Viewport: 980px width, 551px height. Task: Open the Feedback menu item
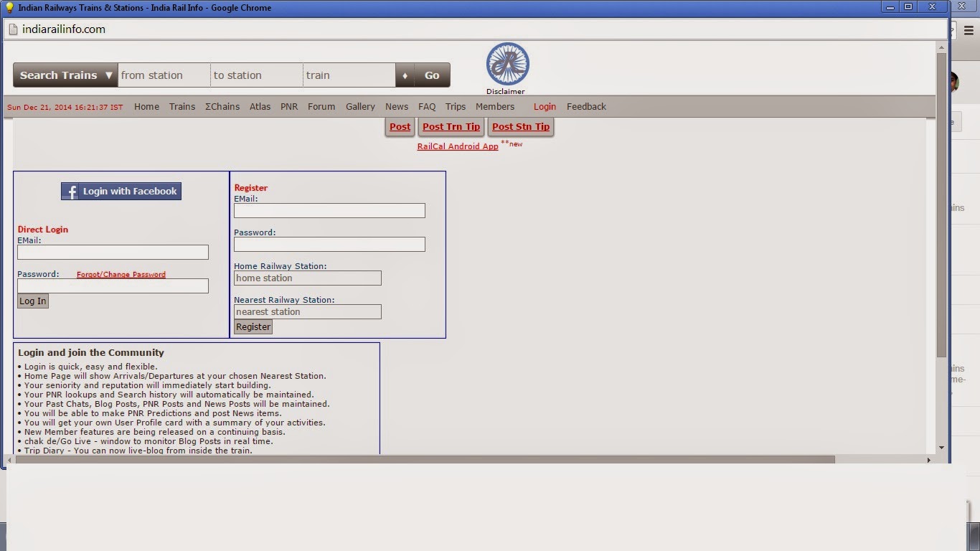click(x=586, y=106)
